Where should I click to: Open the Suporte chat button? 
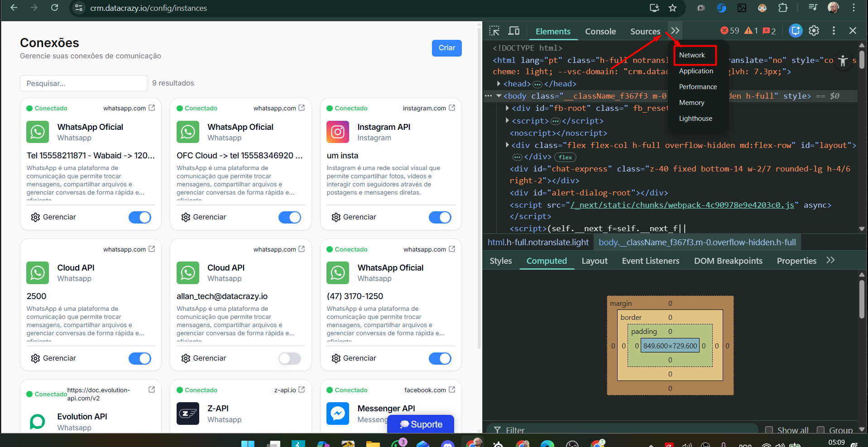[421, 424]
